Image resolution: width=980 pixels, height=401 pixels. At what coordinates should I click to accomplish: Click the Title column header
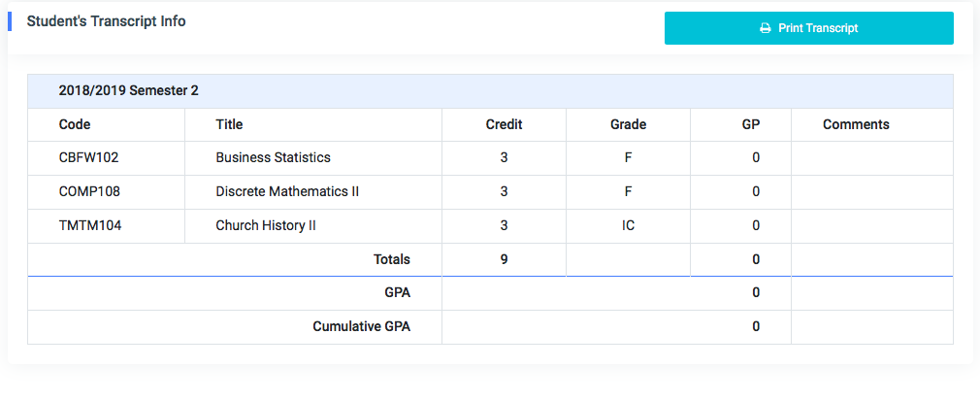pos(229,124)
